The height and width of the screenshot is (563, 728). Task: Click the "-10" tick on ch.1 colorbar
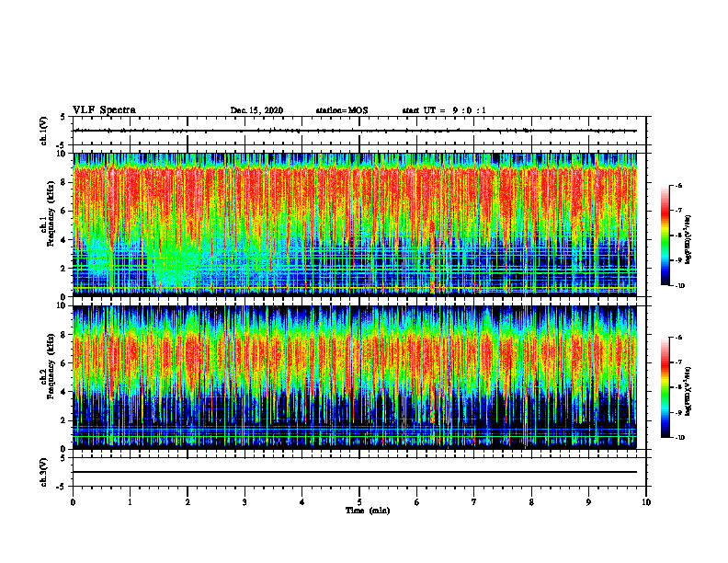[680, 286]
